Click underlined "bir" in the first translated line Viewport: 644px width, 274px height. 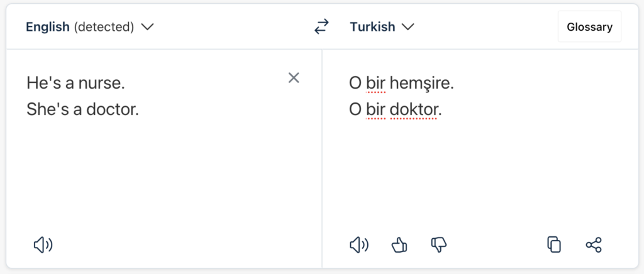[375, 82]
